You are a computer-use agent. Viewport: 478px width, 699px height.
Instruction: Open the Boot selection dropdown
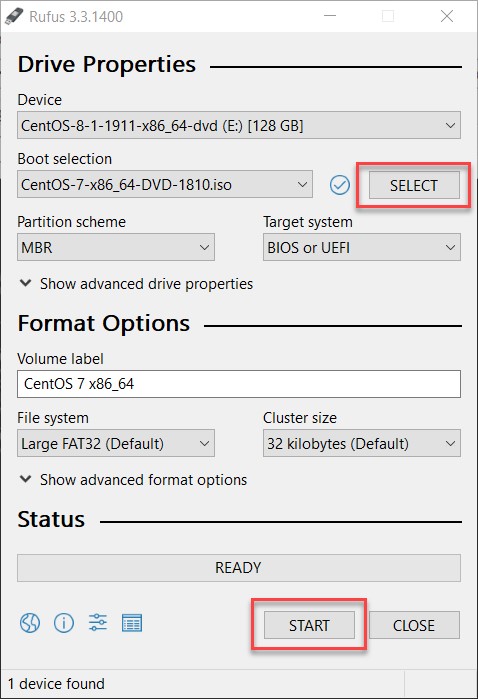[165, 184]
